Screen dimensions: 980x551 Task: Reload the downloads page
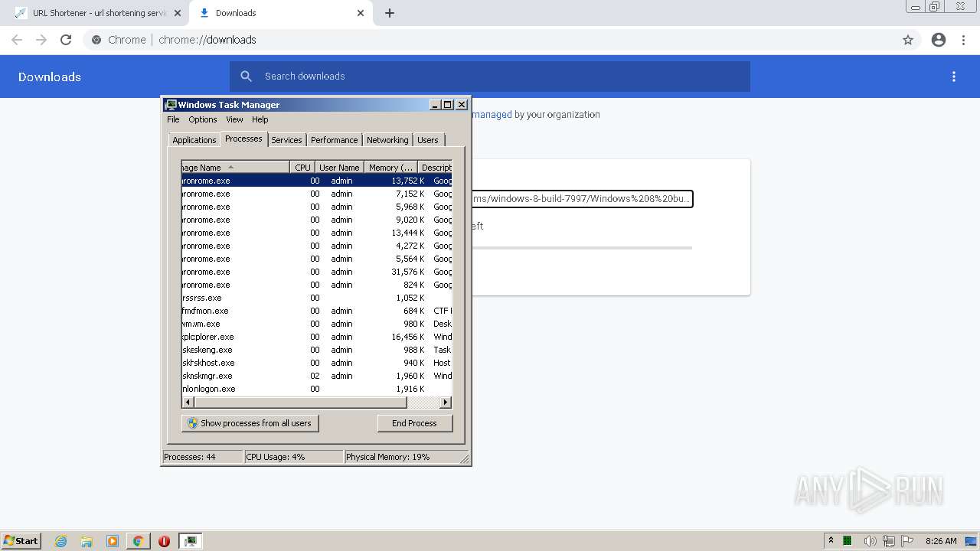(66, 40)
